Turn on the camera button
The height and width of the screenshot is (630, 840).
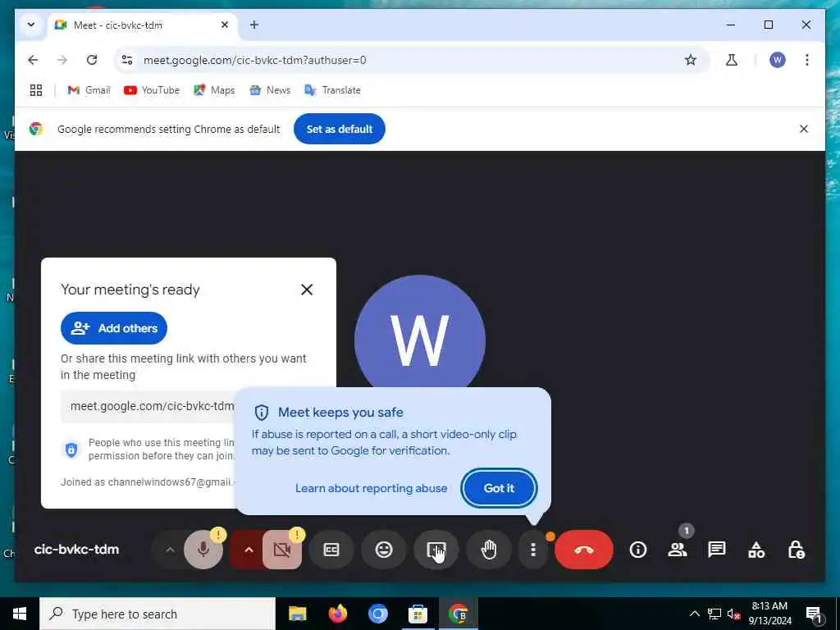point(282,550)
